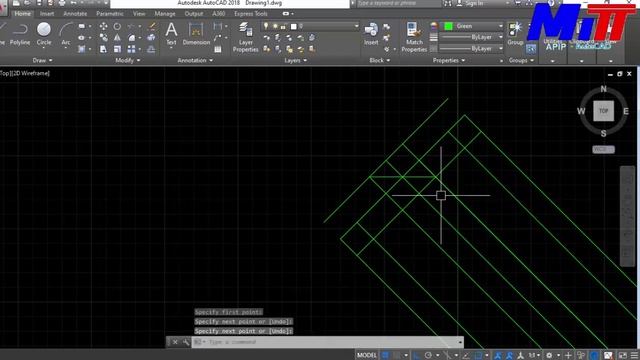Toggle polar tracking in status bar
640x360 pixels.
tap(428, 355)
